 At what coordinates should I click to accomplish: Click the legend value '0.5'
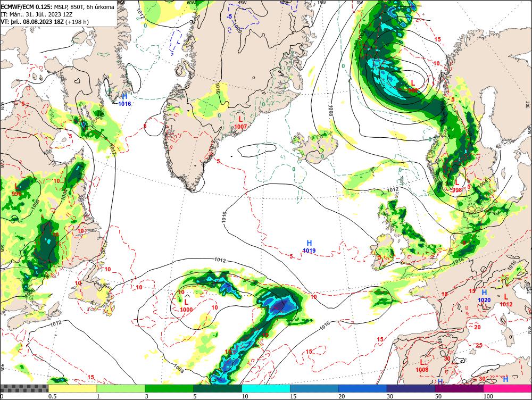[52, 396]
